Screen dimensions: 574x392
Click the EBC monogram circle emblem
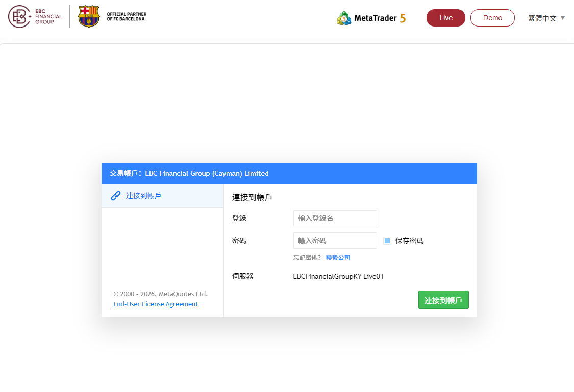tap(18, 16)
